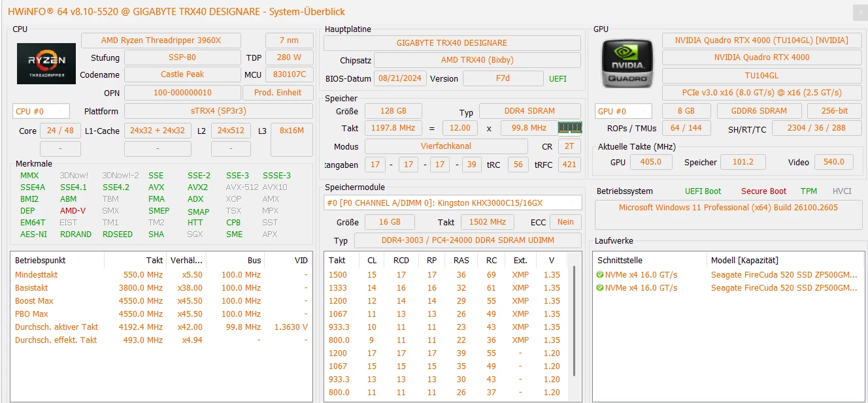Click the Modell [Kapazität] column header
The width and height of the screenshot is (868, 403).
pyautogui.click(x=785, y=260)
